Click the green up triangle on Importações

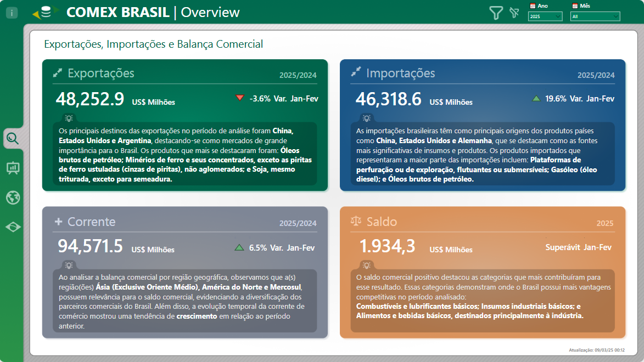[x=536, y=99]
